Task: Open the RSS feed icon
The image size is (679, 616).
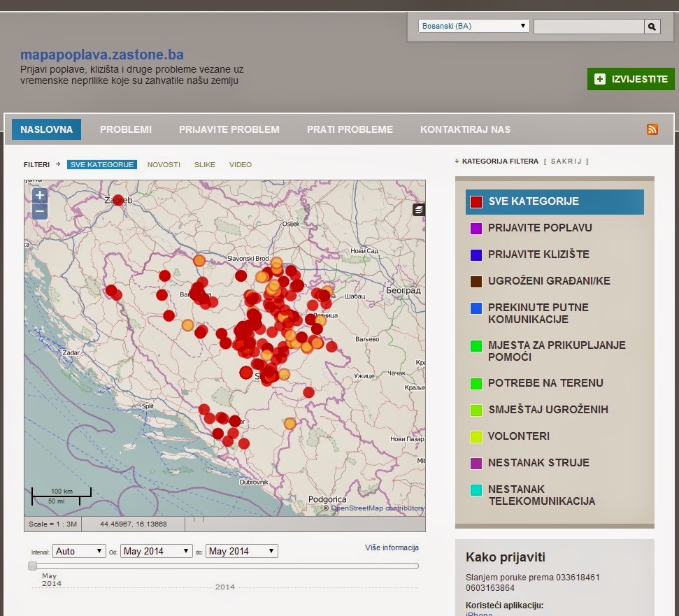Action: click(652, 129)
